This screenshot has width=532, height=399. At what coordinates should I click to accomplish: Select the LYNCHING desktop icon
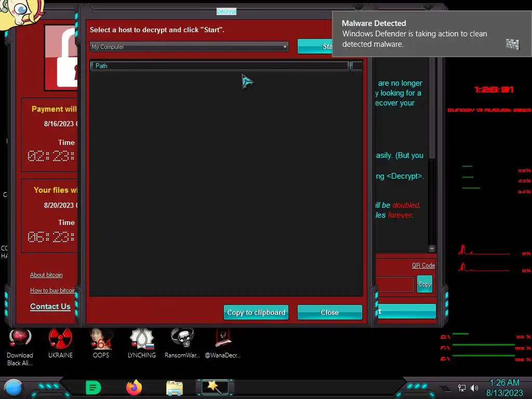click(x=142, y=343)
